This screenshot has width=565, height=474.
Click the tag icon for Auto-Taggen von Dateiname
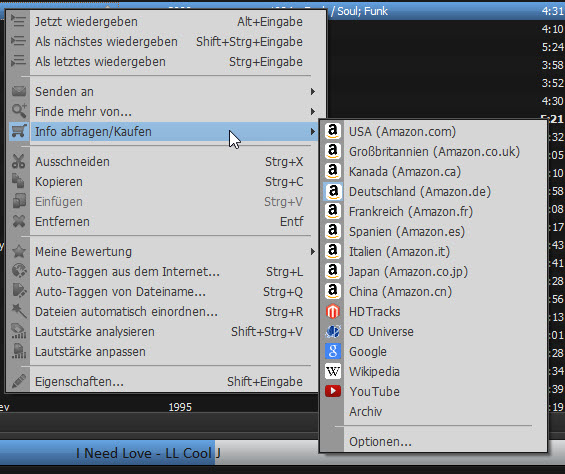[19, 291]
